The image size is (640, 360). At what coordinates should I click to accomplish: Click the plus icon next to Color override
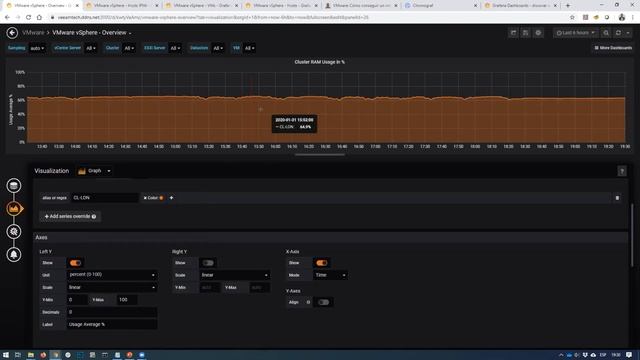click(171, 198)
